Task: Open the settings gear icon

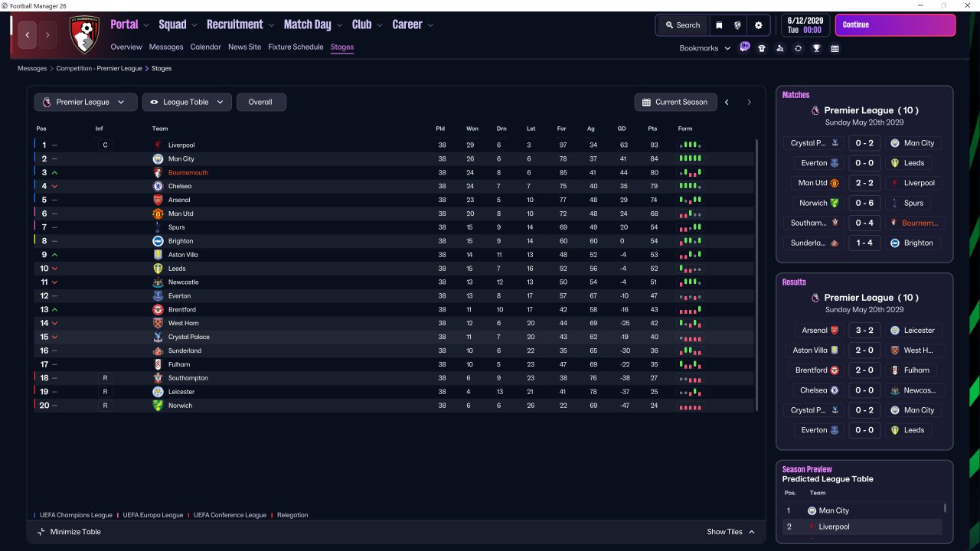Action: tap(759, 25)
